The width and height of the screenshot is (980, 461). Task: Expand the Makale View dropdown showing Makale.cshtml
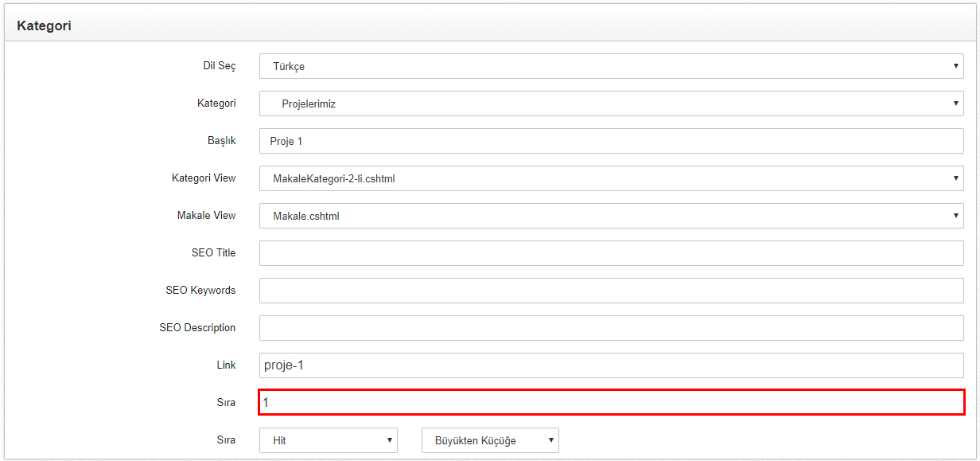(612, 216)
